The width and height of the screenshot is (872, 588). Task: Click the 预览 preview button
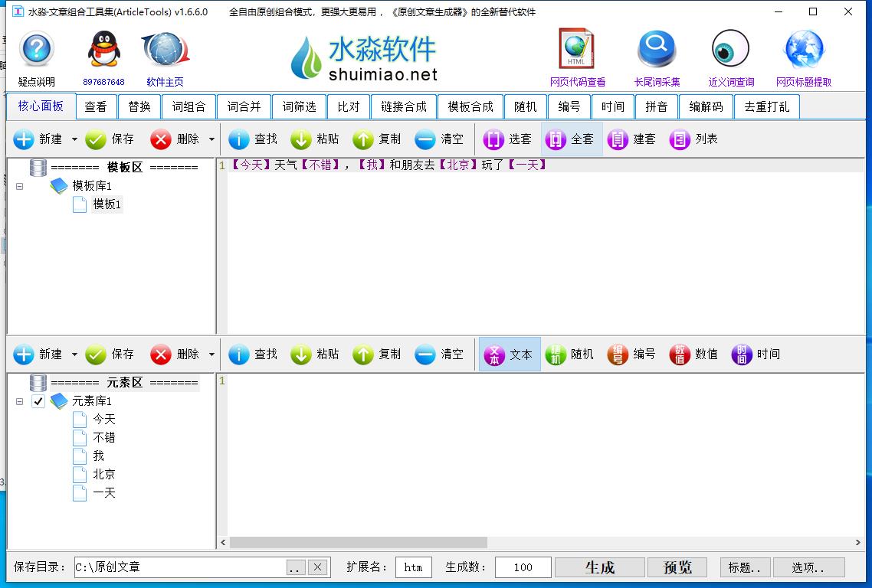click(677, 567)
